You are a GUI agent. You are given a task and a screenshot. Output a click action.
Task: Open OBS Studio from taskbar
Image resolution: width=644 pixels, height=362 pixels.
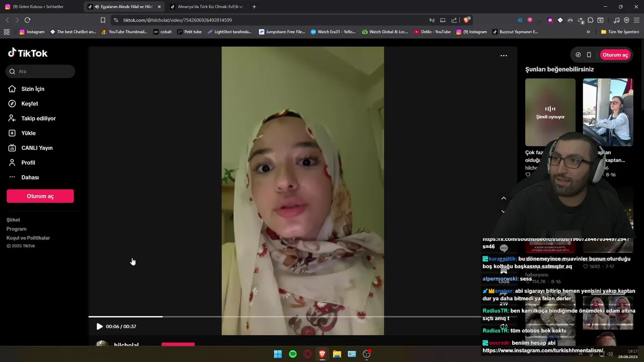click(x=367, y=354)
